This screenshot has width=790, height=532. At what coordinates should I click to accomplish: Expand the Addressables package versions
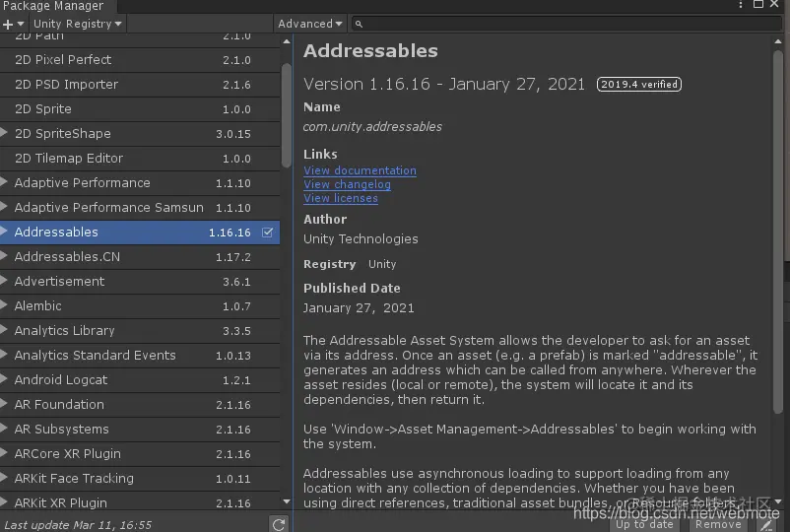pos(4,232)
